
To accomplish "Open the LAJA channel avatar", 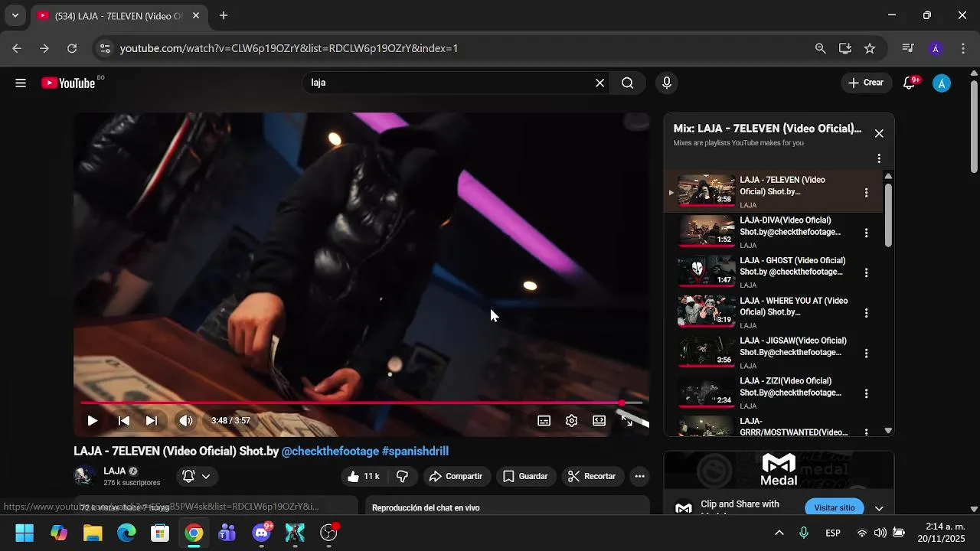I will [x=84, y=476].
